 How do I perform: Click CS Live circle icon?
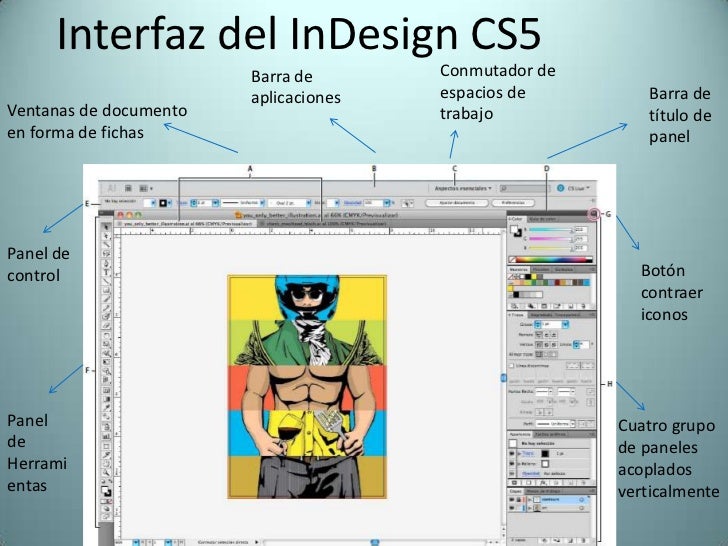(560, 188)
